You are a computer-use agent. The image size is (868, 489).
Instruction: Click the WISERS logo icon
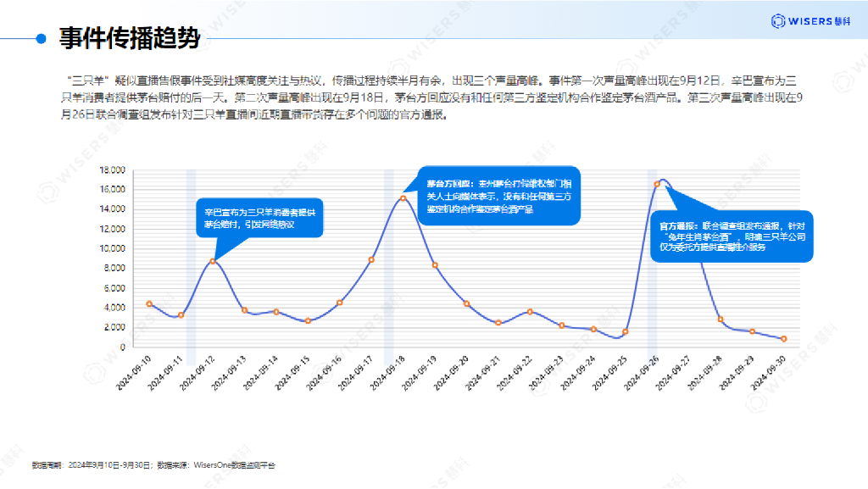point(778,21)
